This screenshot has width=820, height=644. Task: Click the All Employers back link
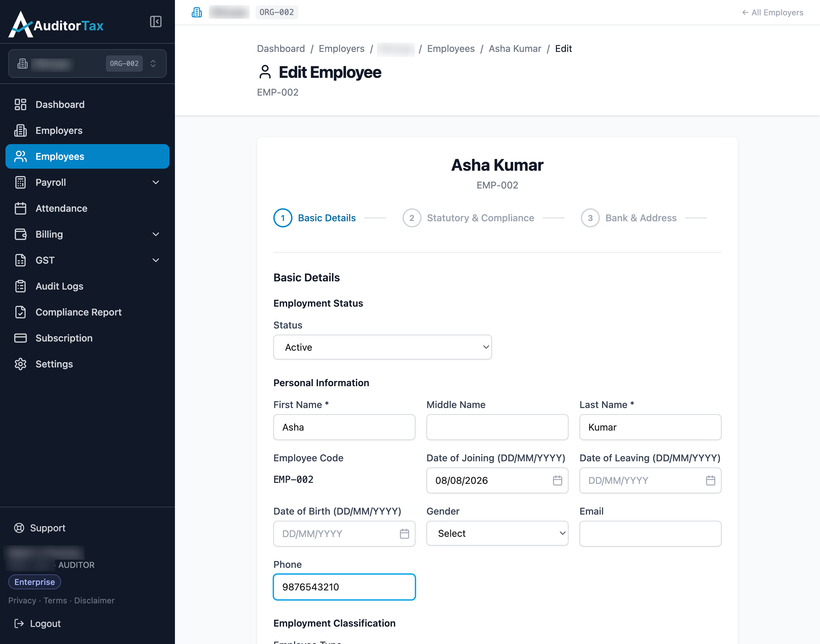click(x=773, y=12)
